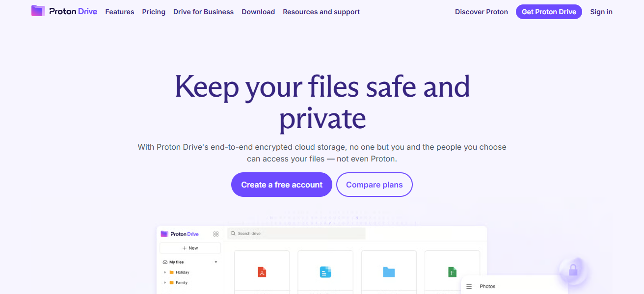The width and height of the screenshot is (644, 294).
Task: Click the red PDF file icon
Action: pos(262,272)
